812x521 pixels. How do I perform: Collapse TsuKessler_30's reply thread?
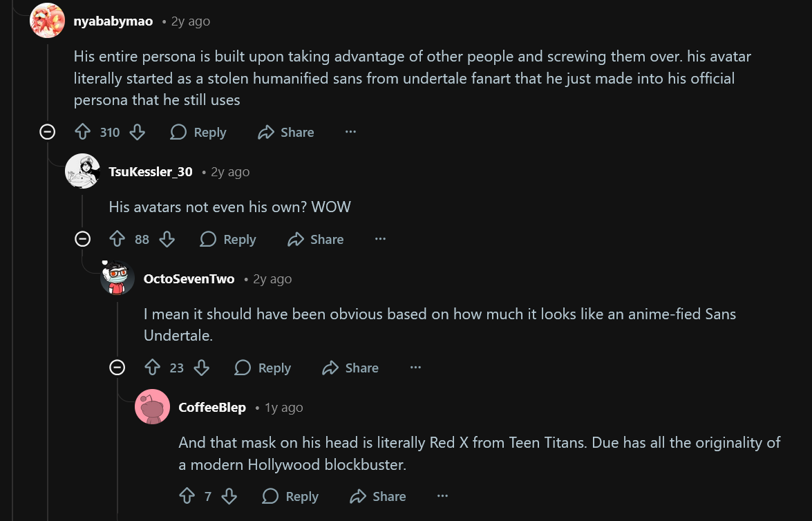pyautogui.click(x=82, y=239)
